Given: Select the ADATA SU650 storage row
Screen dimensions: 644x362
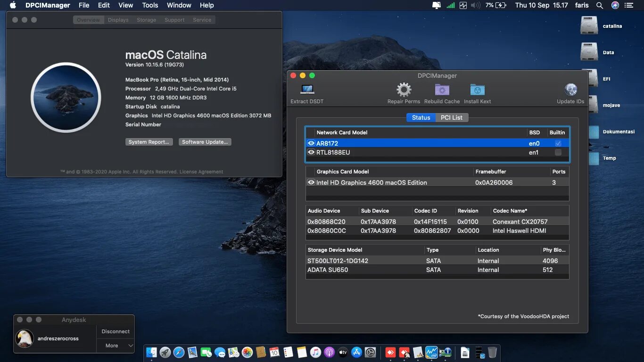Looking at the screenshot, I should (x=437, y=270).
